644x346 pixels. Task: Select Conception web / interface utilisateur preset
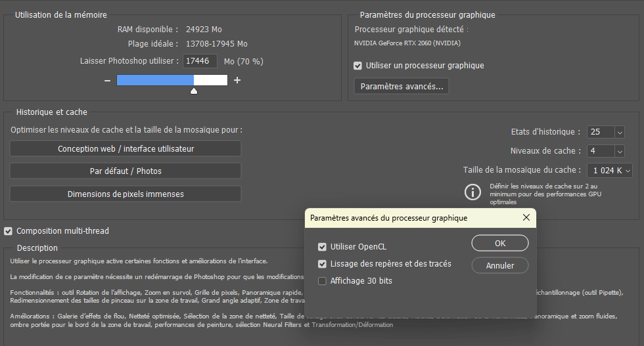point(126,148)
